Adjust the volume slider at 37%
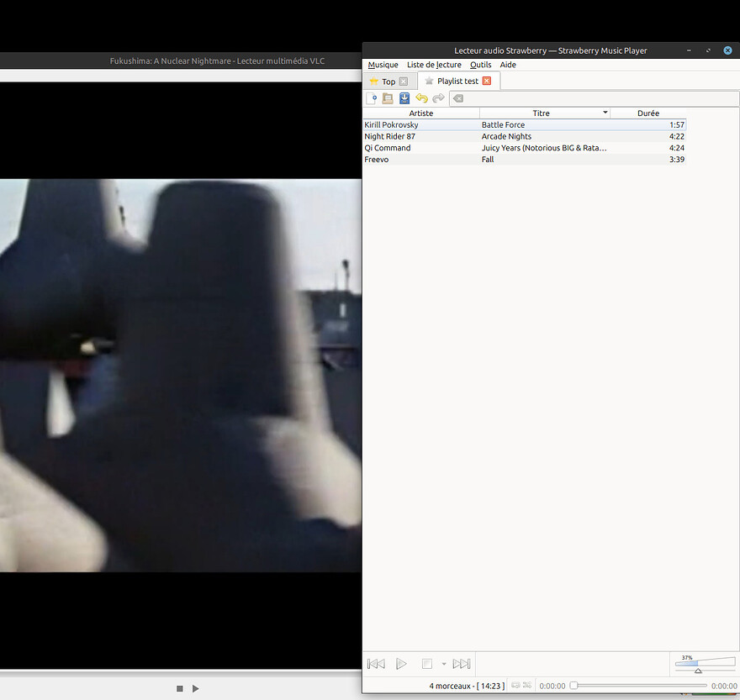The image size is (740, 700). pos(705,664)
